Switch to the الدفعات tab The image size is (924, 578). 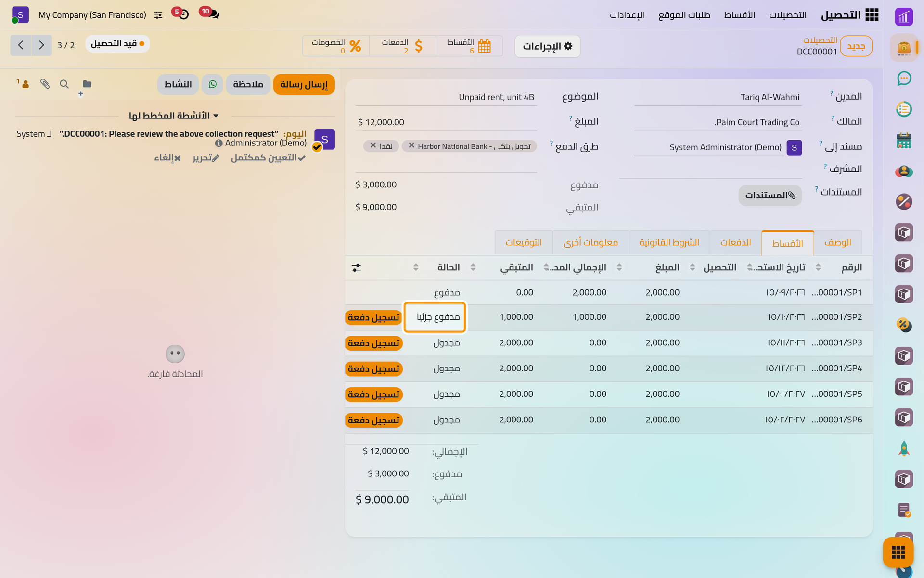click(735, 242)
